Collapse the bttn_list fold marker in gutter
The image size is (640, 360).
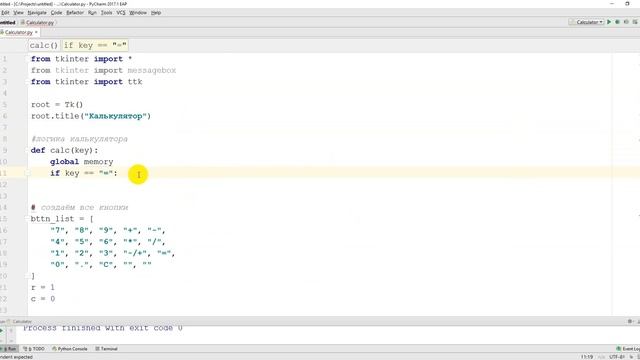27,219
